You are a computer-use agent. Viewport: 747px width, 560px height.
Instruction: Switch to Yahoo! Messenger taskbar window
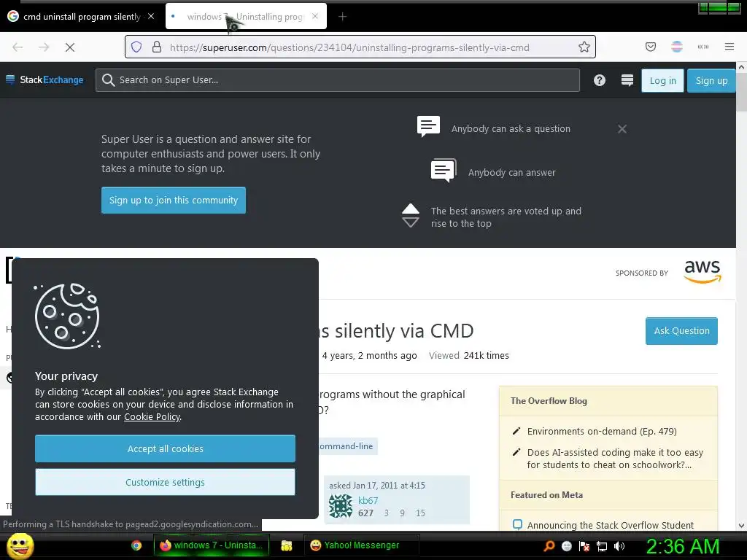pos(362,545)
